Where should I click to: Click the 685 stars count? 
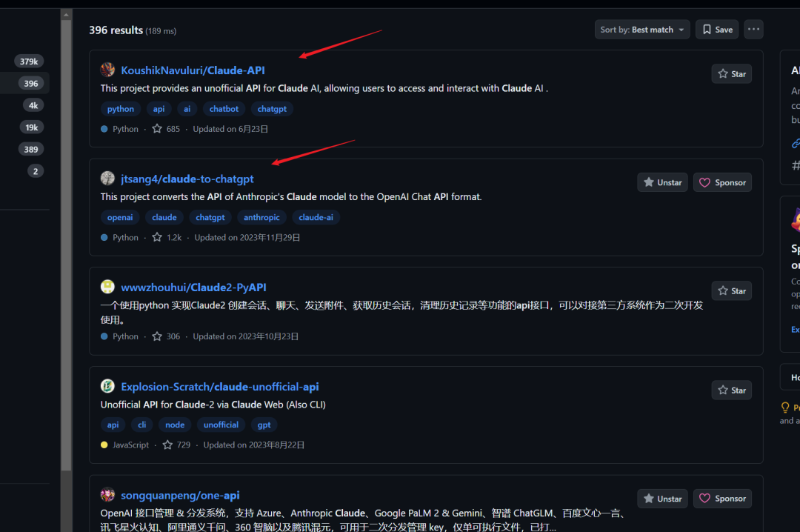[x=167, y=129]
